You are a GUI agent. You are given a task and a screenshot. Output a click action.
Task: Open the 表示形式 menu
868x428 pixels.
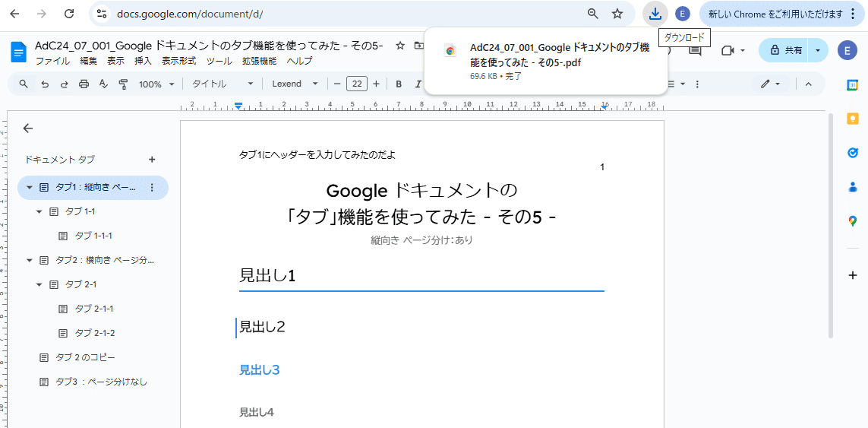point(178,61)
